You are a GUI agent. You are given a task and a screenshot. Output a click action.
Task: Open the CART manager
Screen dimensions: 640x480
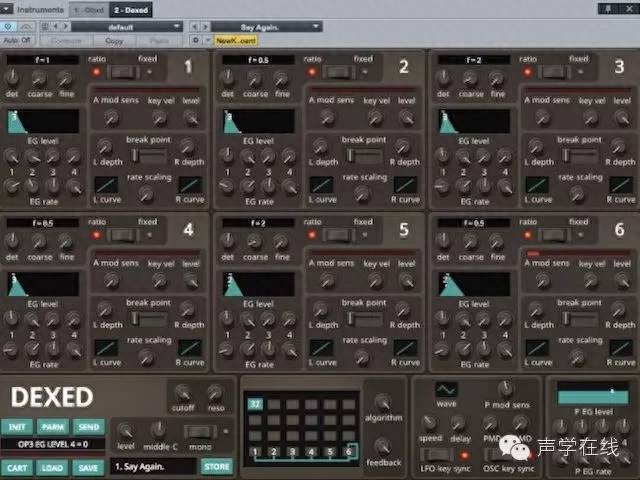(x=17, y=468)
